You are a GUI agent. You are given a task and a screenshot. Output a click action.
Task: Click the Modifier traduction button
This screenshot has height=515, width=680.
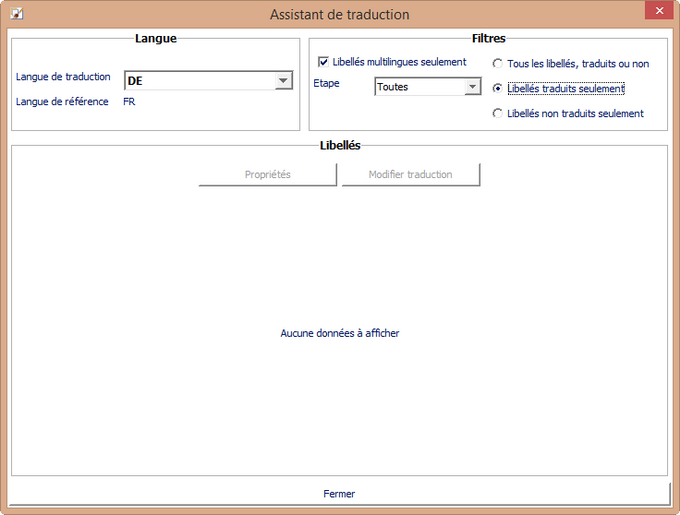point(410,174)
